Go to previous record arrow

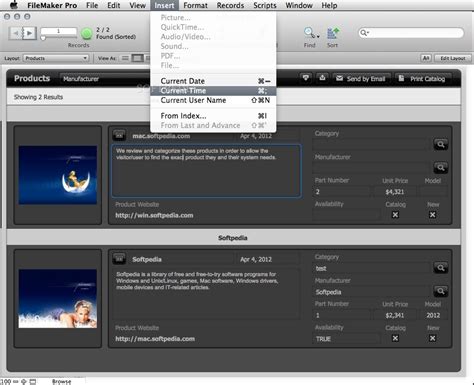coord(15,33)
